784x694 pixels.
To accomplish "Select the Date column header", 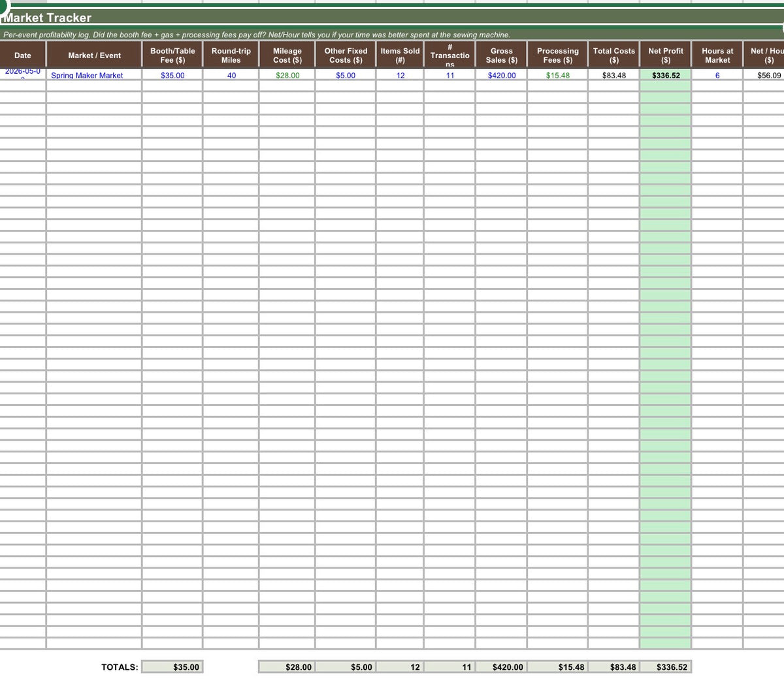I will [23, 55].
